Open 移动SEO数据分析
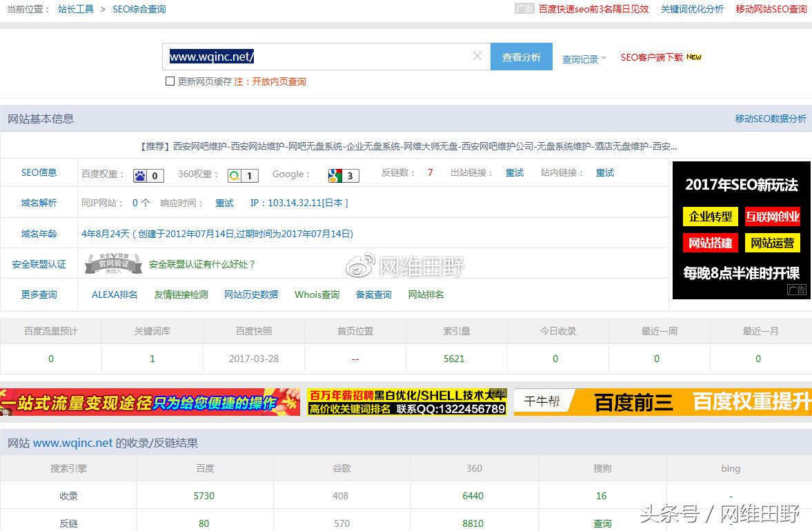The height and width of the screenshot is (531, 812). (772, 118)
